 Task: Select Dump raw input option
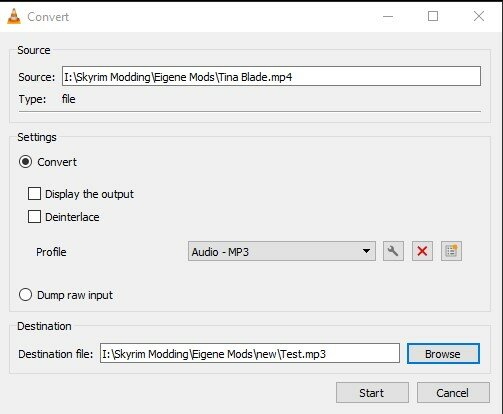tap(26, 295)
